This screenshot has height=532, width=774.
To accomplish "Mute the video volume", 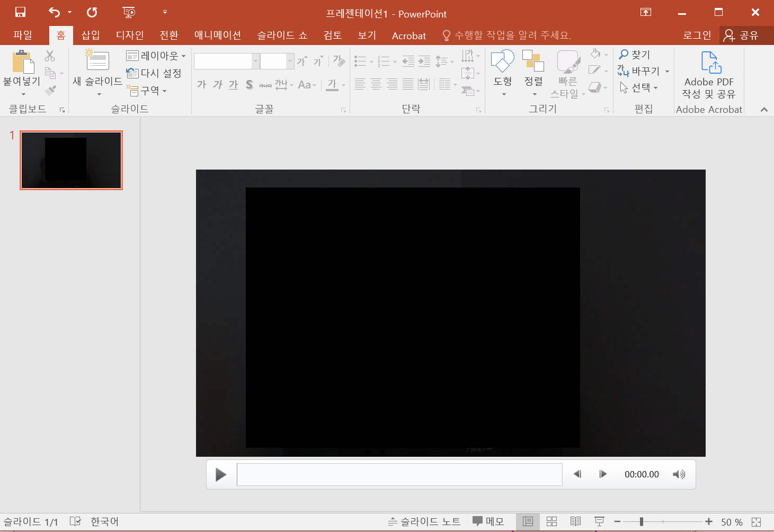I will point(679,474).
